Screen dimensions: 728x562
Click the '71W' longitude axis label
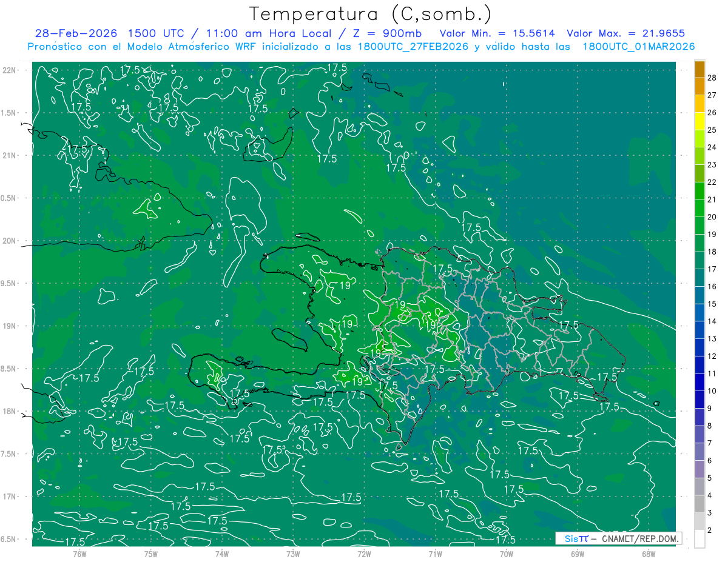pos(435,554)
